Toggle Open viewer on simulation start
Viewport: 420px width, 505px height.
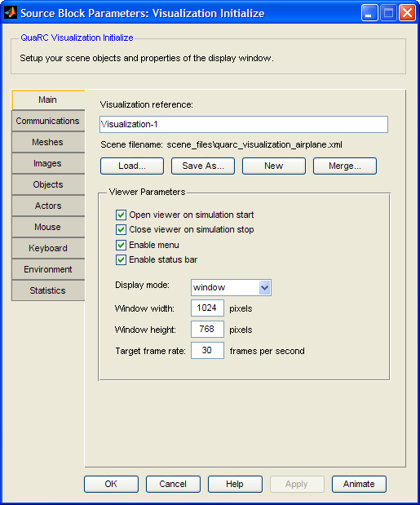tap(121, 215)
